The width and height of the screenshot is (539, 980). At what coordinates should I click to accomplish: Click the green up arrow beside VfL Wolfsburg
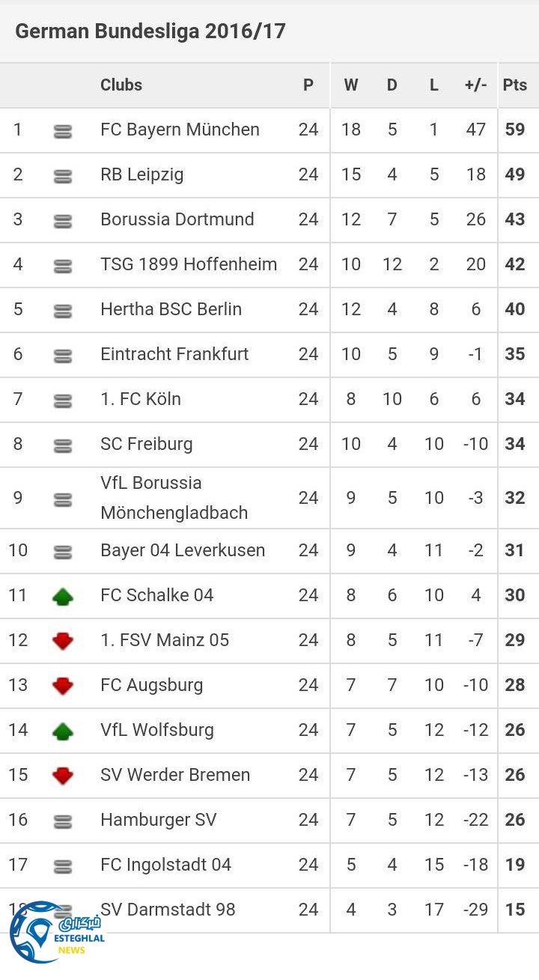click(x=63, y=731)
